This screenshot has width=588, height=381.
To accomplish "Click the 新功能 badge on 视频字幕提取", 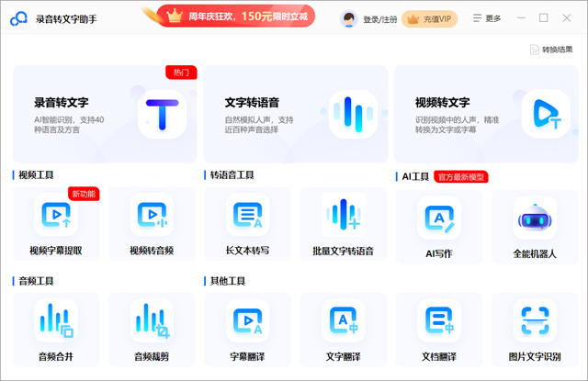I will [x=84, y=194].
